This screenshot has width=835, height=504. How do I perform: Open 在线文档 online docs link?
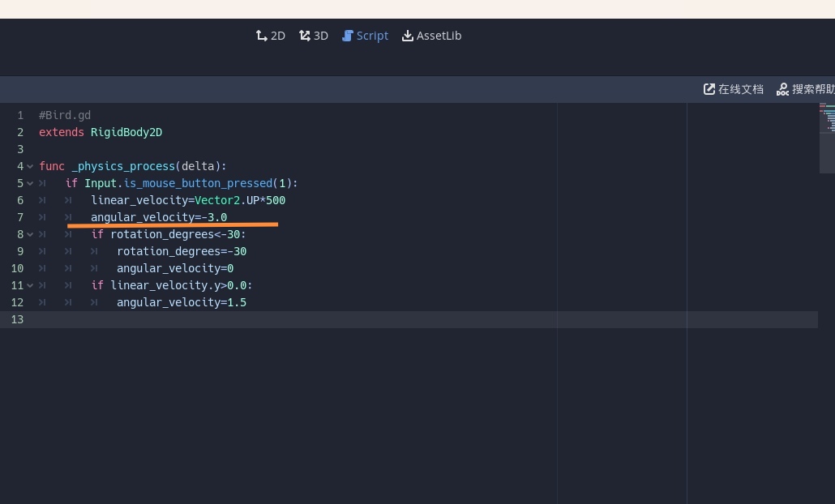734,89
